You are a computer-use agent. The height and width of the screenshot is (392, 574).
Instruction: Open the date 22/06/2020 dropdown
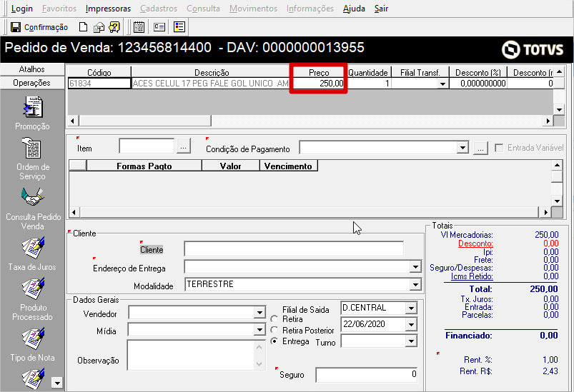click(x=411, y=324)
